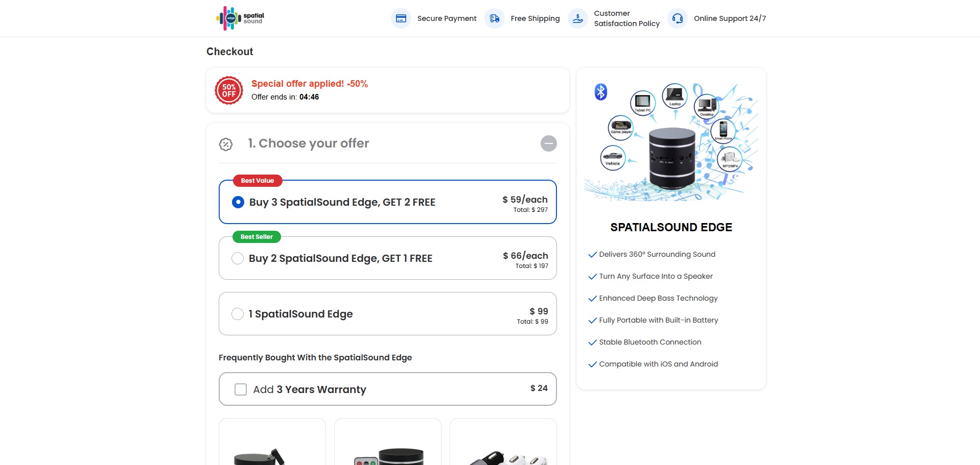This screenshot has height=465, width=980.
Task: Open the first accessory product thumbnail
Action: click(x=272, y=444)
